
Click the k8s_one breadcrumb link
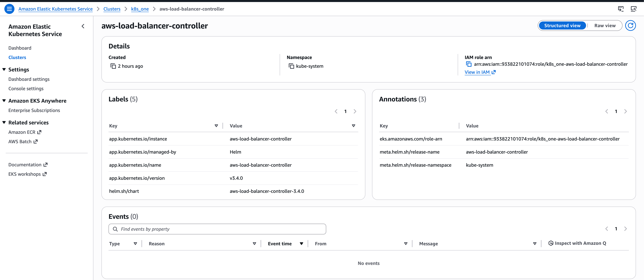[140, 9]
